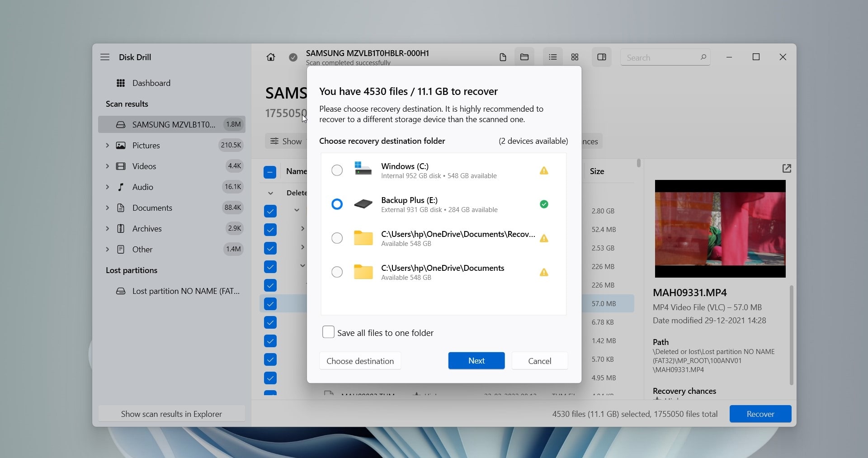Expand the Pictures category
Image resolution: width=868 pixels, height=458 pixels.
pos(107,146)
